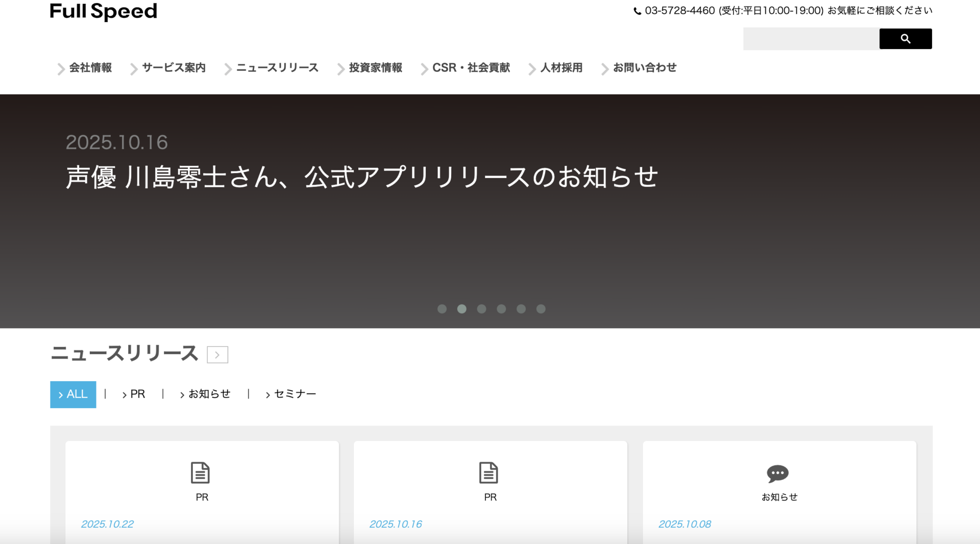The image size is (980, 544).
Task: Expand the 投資家情報 navigation menu
Action: point(375,68)
